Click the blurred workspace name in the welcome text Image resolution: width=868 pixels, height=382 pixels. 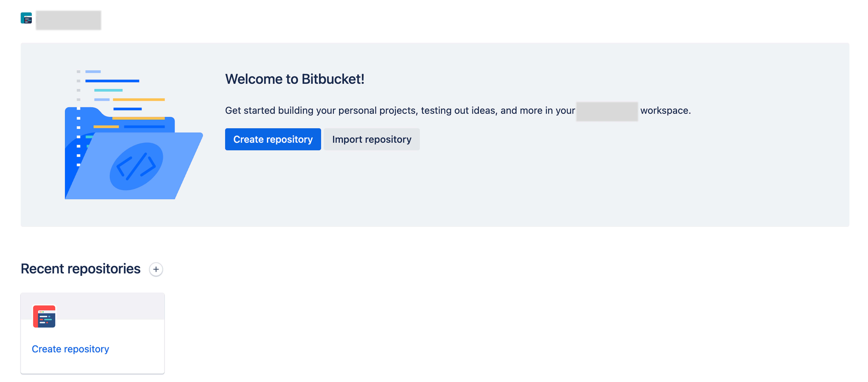pyautogui.click(x=607, y=111)
